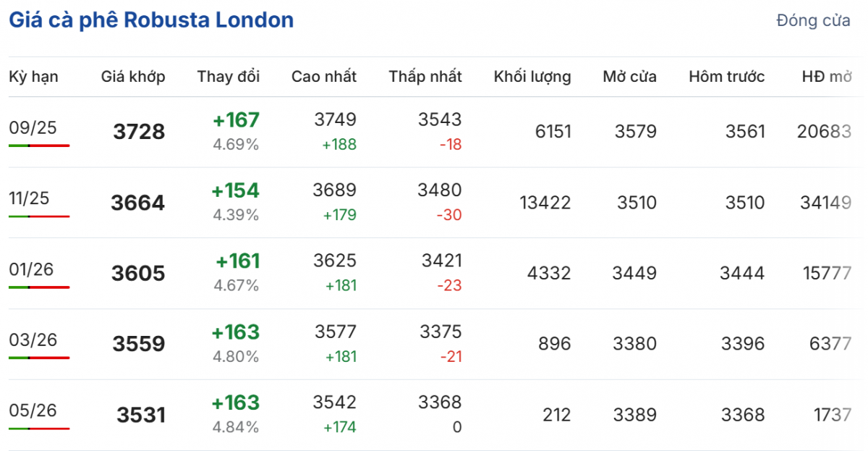Click the Thấp nhất column header

[425, 77]
